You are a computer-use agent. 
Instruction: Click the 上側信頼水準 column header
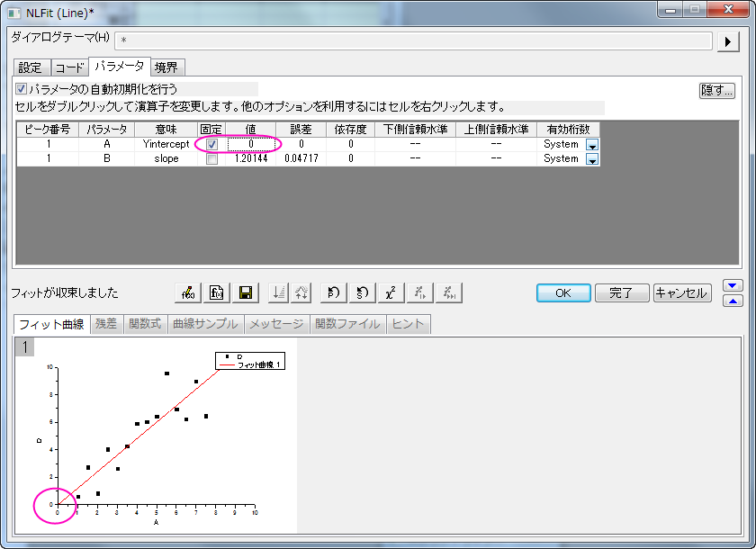pos(496,130)
